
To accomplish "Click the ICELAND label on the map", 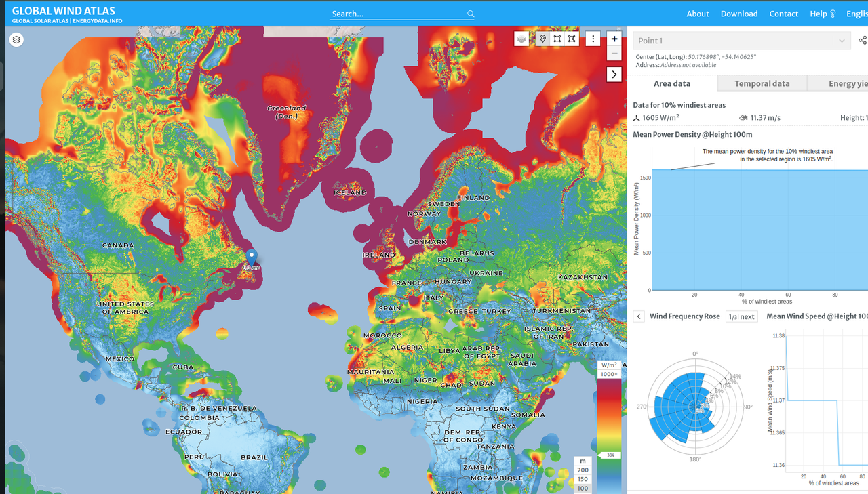I will click(x=350, y=192).
